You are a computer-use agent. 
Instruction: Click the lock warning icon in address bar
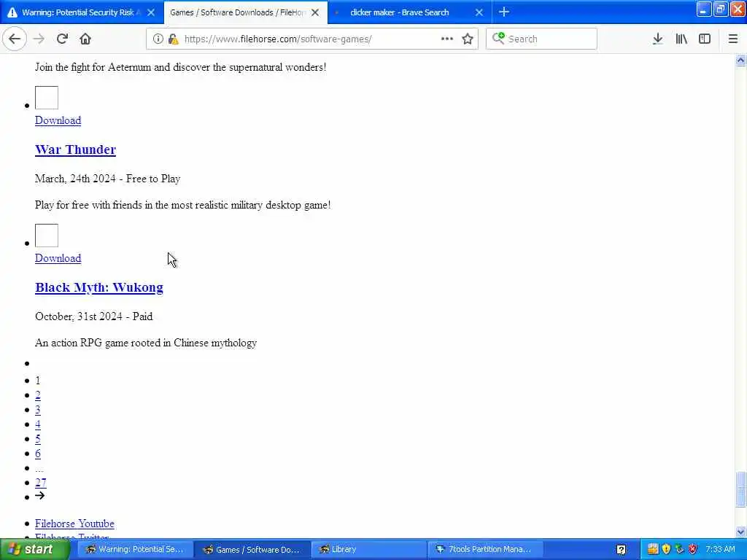click(174, 39)
